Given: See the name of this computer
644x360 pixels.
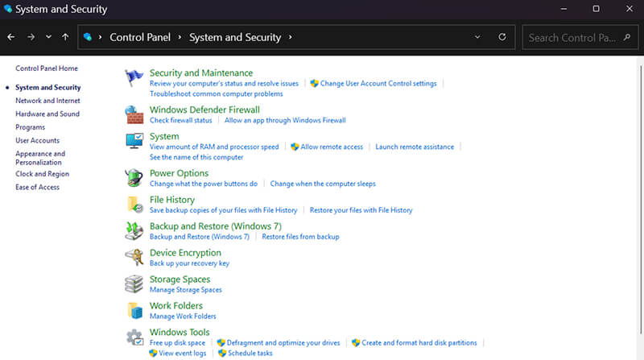Looking at the screenshot, I should [196, 157].
